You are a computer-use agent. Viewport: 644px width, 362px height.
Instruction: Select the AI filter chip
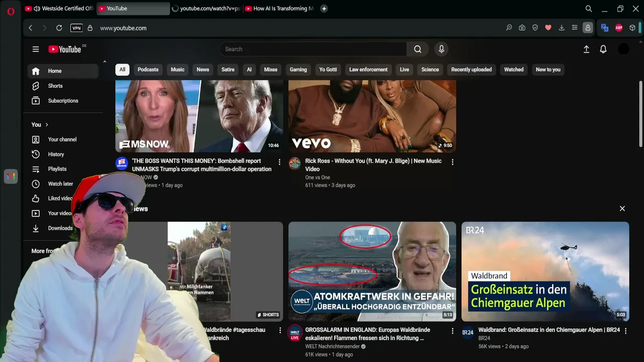[x=249, y=70]
